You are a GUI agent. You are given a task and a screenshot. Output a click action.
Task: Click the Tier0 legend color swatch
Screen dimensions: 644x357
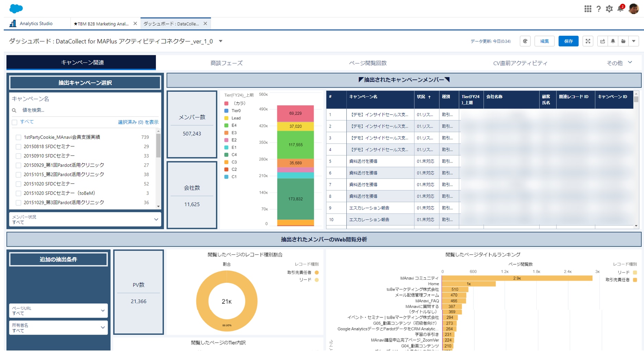coord(226,111)
